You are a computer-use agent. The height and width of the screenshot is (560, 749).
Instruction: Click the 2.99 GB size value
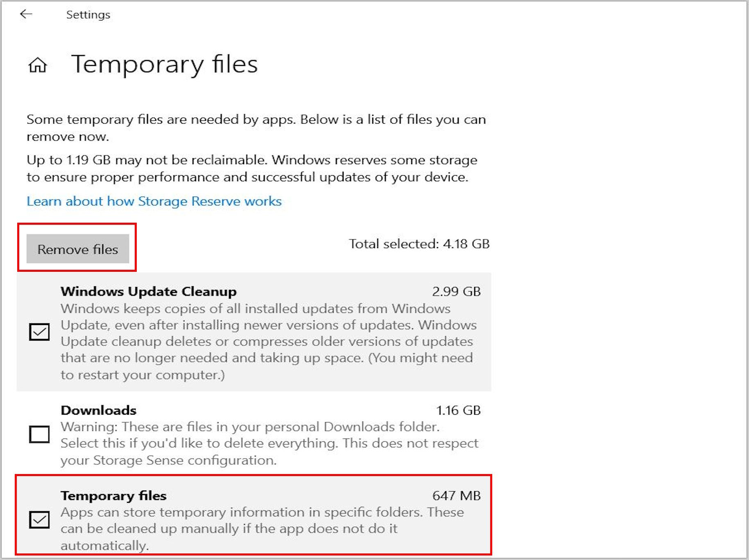click(456, 291)
